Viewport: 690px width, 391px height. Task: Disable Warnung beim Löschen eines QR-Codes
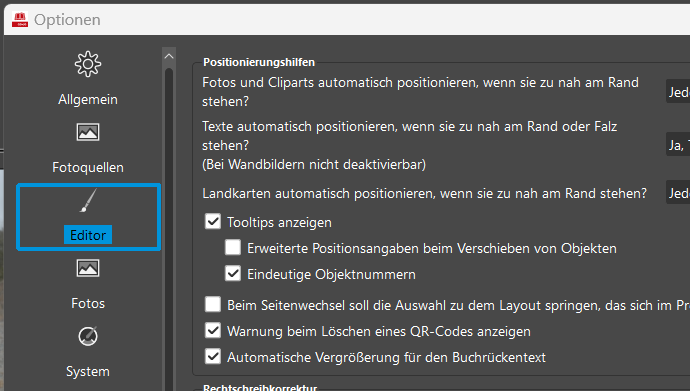click(x=213, y=330)
